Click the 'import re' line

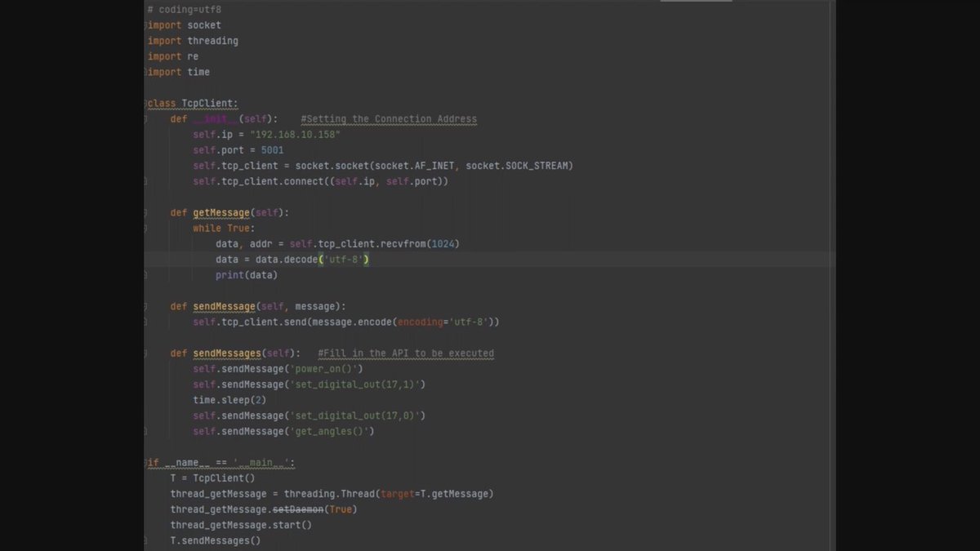pyautogui.click(x=172, y=56)
